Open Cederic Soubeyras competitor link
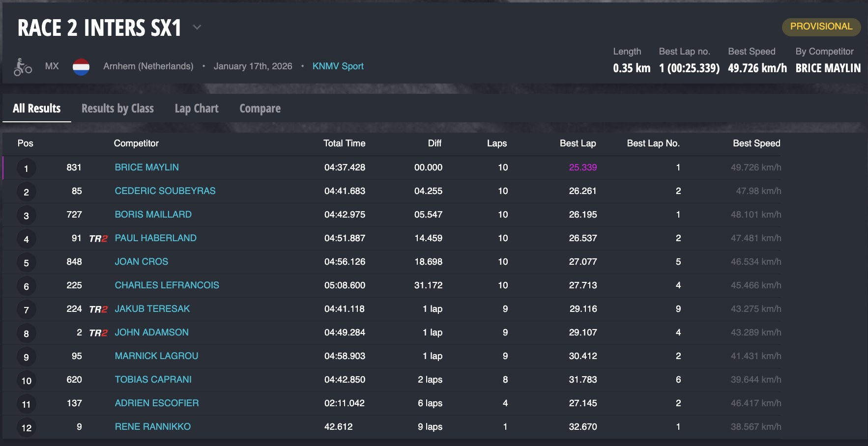868x446 pixels. click(165, 191)
